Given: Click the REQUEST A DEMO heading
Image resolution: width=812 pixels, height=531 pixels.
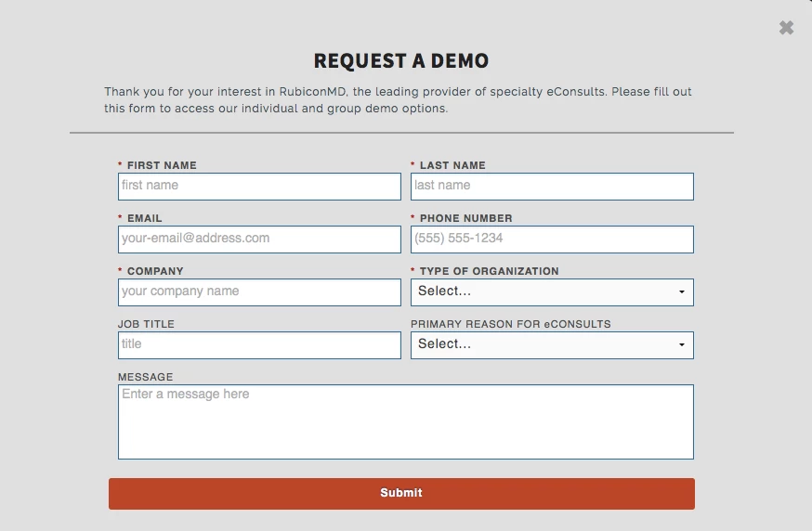Looking at the screenshot, I should pyautogui.click(x=401, y=60).
